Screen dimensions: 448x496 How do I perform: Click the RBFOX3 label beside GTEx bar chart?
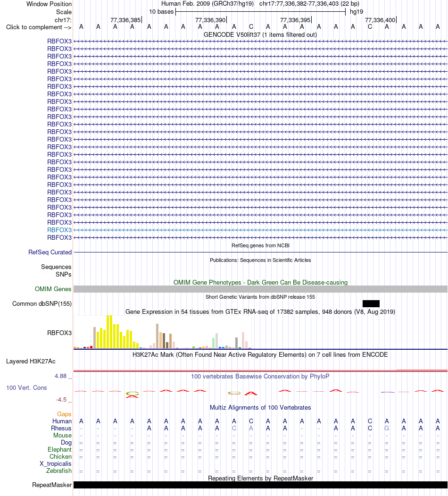pos(59,333)
